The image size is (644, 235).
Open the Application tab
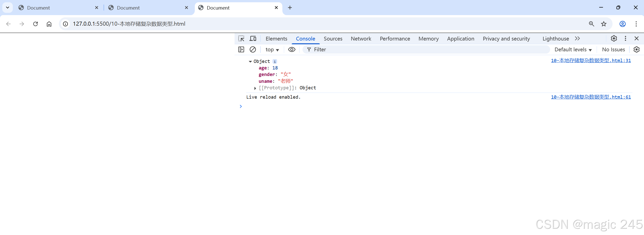coord(461,39)
